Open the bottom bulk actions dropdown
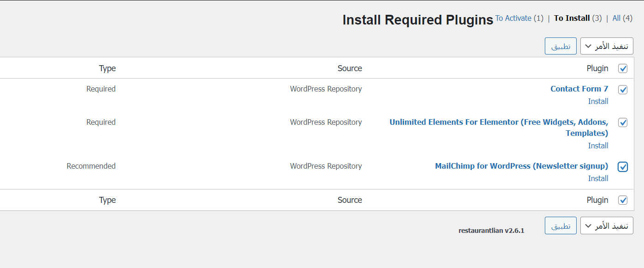This screenshot has width=644, height=268. tap(607, 225)
